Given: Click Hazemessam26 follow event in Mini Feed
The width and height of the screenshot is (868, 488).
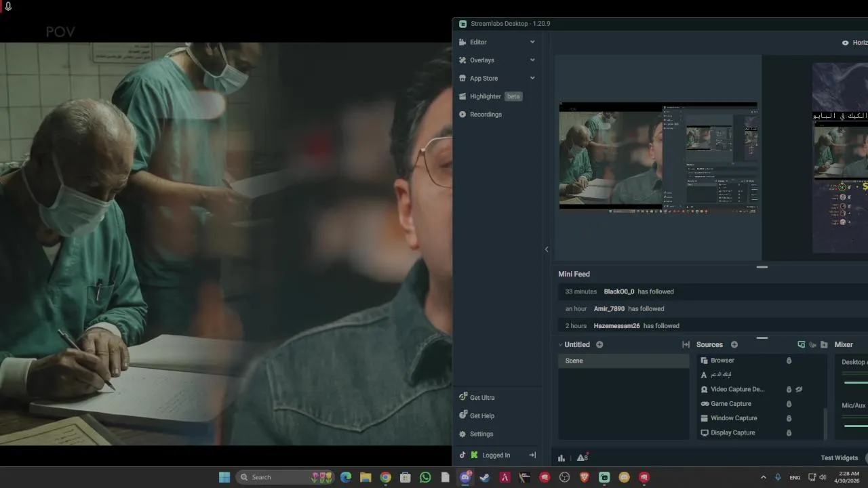Looking at the screenshot, I should tap(713, 326).
